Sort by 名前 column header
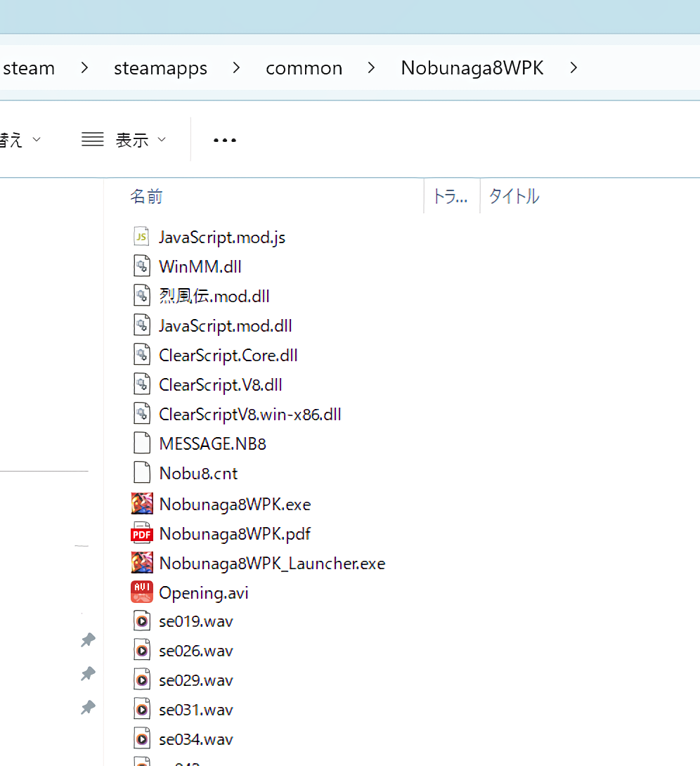Viewport: 700px width, 766px height. pyautogui.click(x=146, y=196)
